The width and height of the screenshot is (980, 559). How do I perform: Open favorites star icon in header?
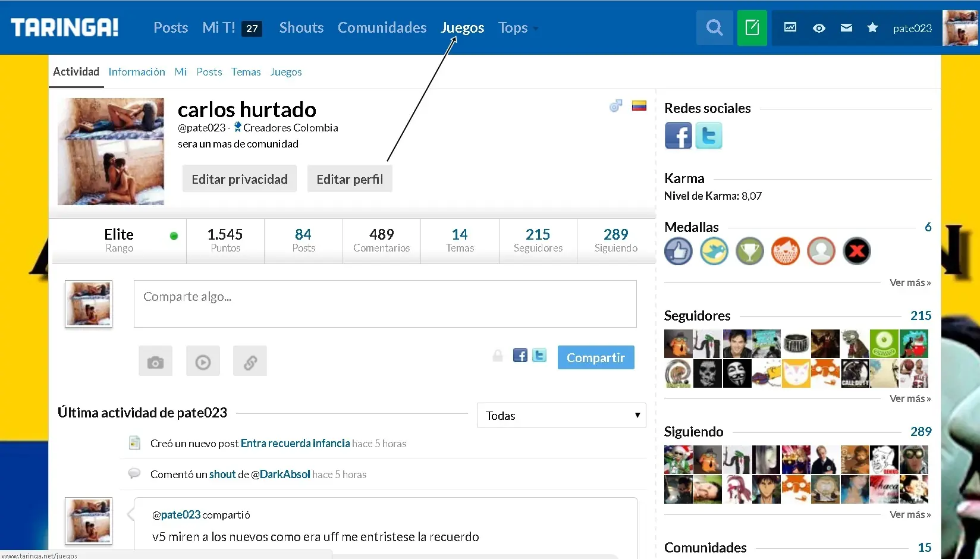pos(872,27)
